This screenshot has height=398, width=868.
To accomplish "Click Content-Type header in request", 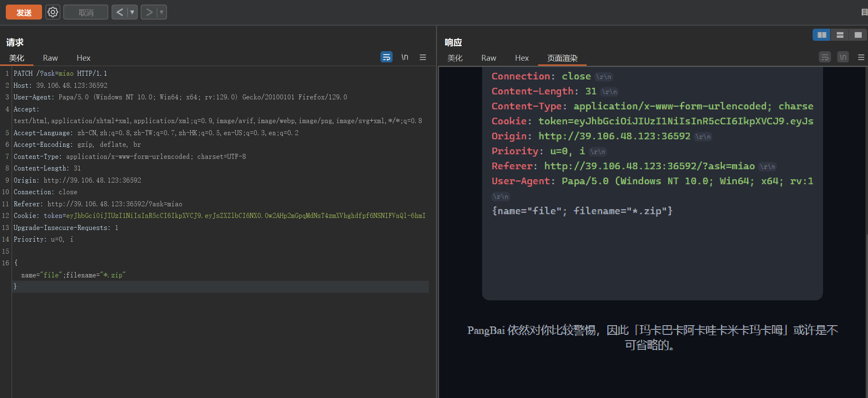I will [x=130, y=157].
